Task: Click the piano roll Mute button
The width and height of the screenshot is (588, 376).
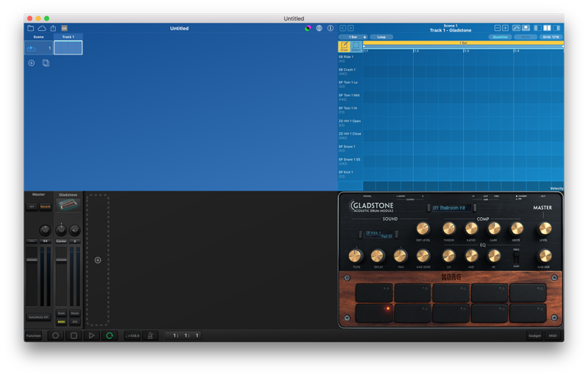Action: [x=526, y=37]
